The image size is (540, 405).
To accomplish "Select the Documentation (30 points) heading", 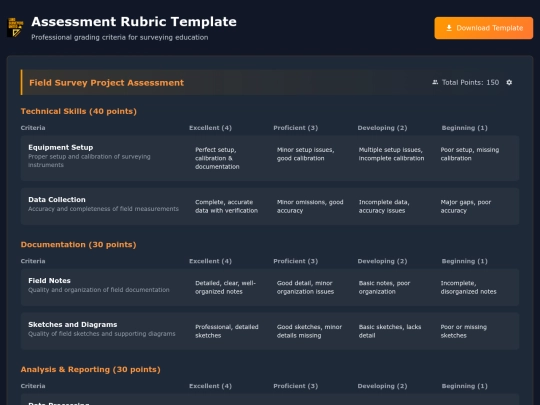I will [x=78, y=245].
